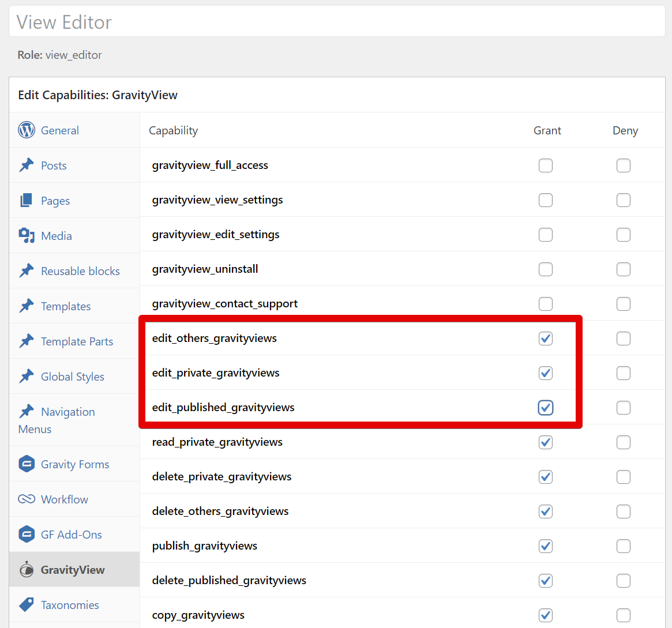Select the Posts pin icon
The height and width of the screenshot is (628, 672).
tap(27, 166)
